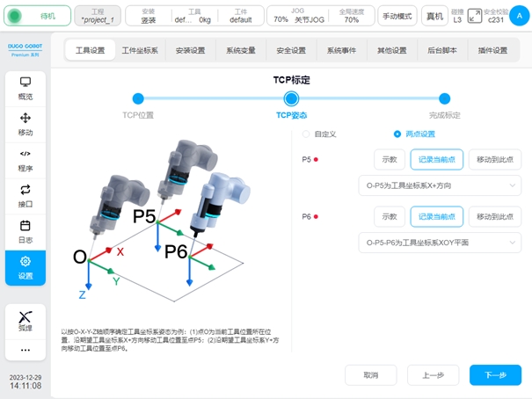Open the 程序 program code icon

(26, 159)
